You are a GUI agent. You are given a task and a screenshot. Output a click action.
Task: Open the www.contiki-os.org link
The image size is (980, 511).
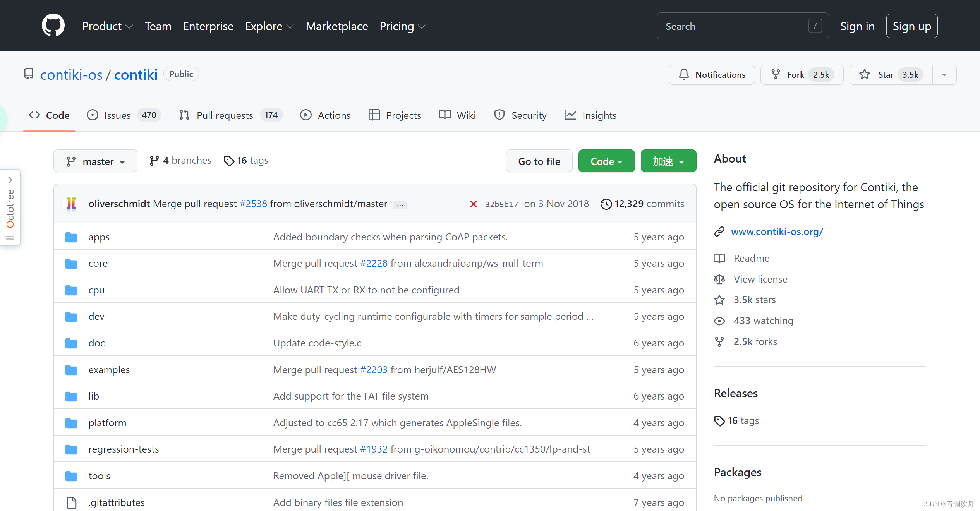(777, 231)
